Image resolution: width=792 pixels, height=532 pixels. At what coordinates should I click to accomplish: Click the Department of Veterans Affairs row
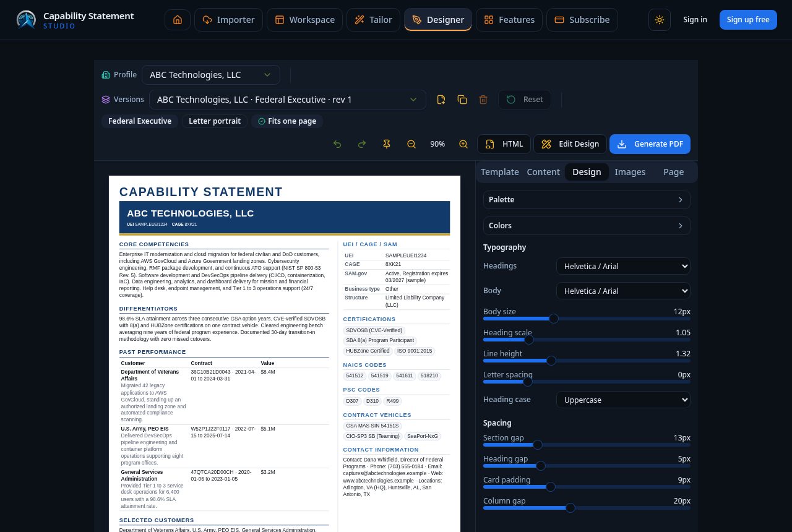point(224,396)
